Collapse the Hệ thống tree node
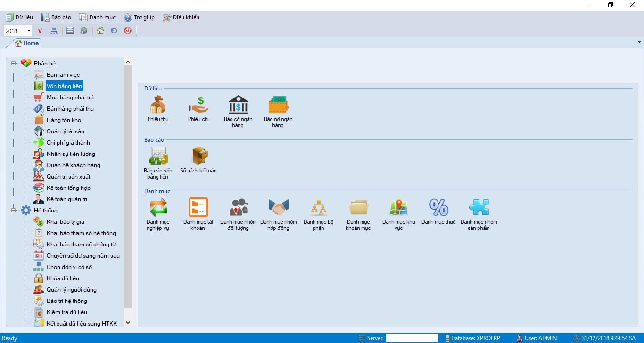 click(14, 211)
